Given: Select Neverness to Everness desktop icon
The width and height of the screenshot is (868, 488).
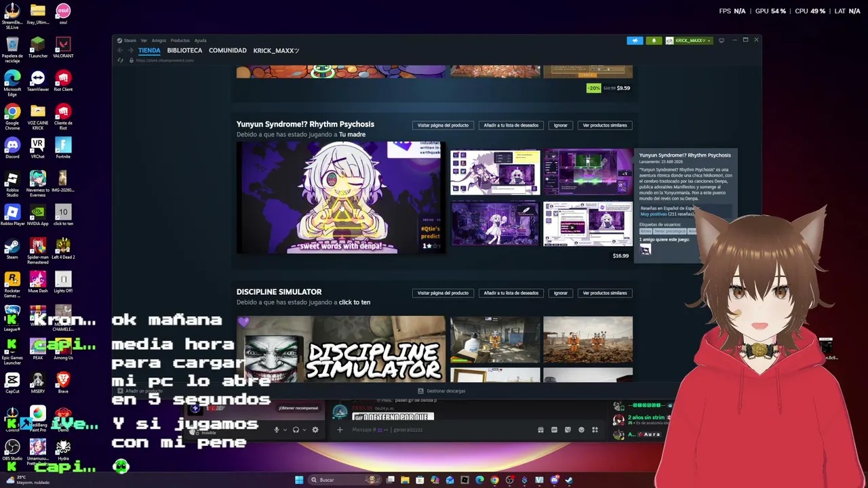Looking at the screenshot, I should [x=38, y=183].
